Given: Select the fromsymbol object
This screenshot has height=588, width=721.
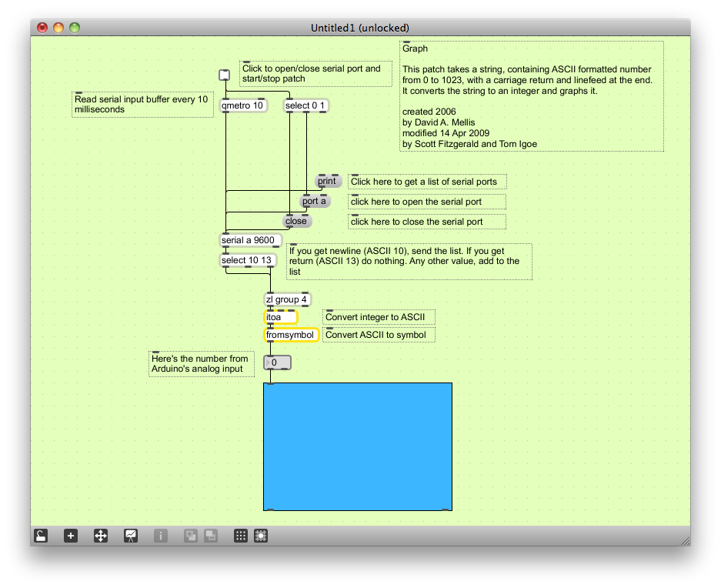Looking at the screenshot, I should click(292, 335).
